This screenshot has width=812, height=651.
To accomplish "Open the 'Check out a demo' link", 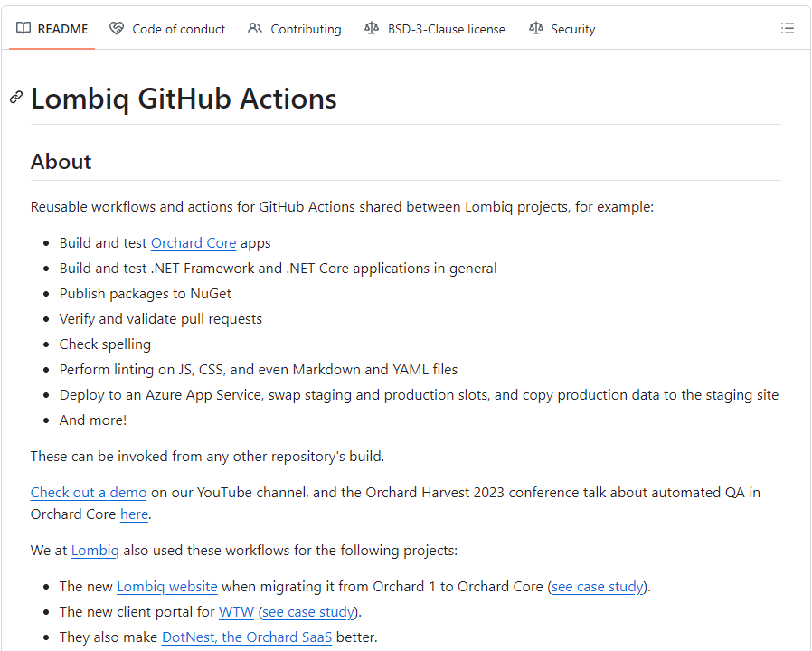I will 89,493.
